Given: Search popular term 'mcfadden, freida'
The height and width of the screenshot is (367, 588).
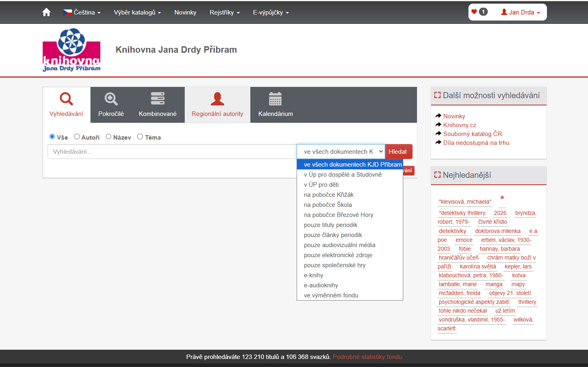Looking at the screenshot, I should pyautogui.click(x=460, y=293).
